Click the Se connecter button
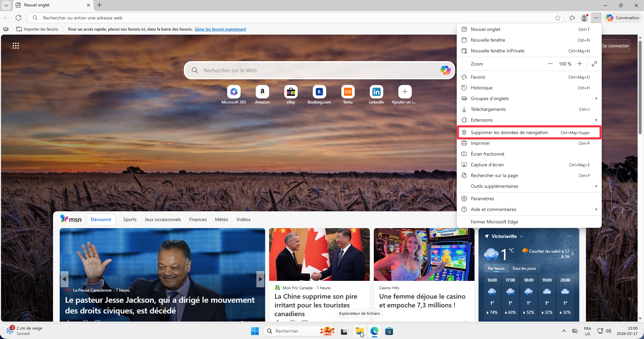Viewport: 644px width, 339px height. click(615, 46)
